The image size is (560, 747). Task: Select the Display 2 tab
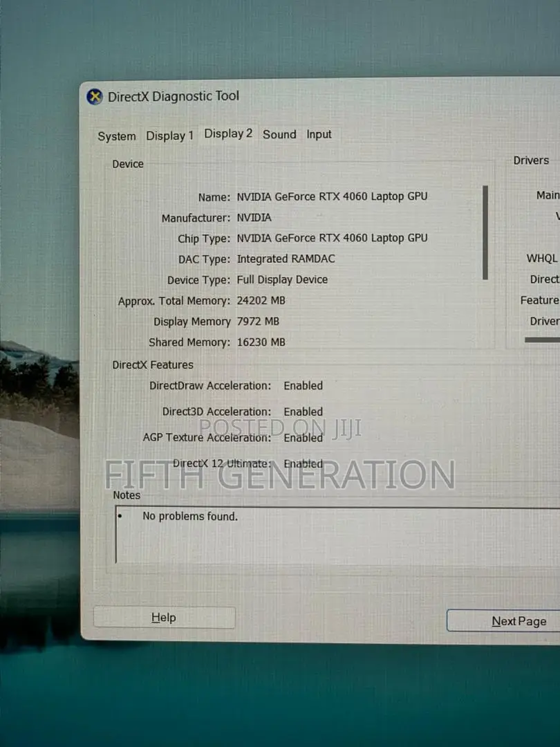point(228,134)
